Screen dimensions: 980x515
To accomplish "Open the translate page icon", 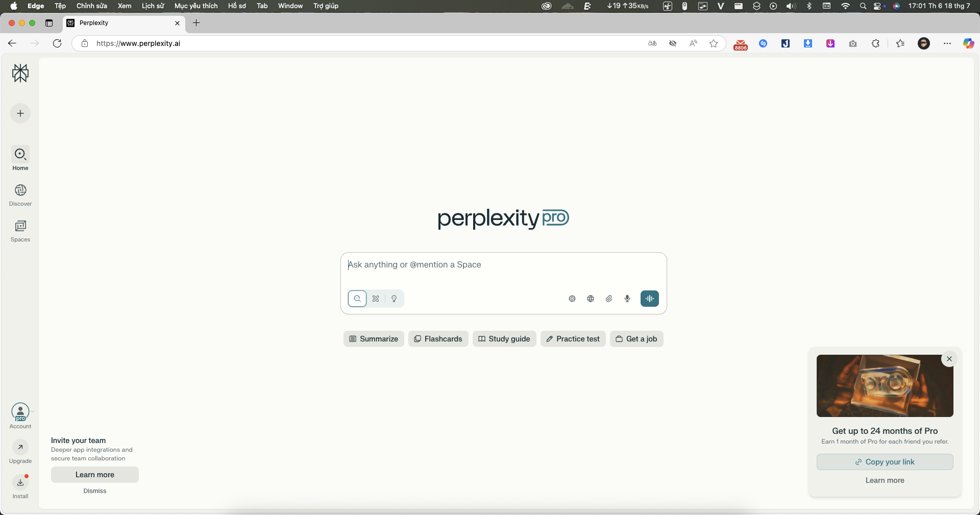I will (652, 43).
